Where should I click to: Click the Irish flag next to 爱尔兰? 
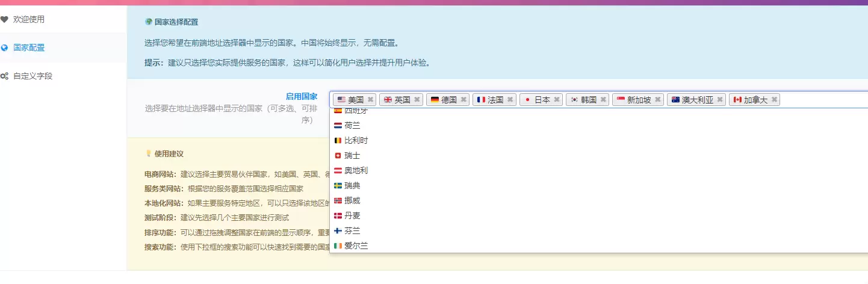point(338,245)
